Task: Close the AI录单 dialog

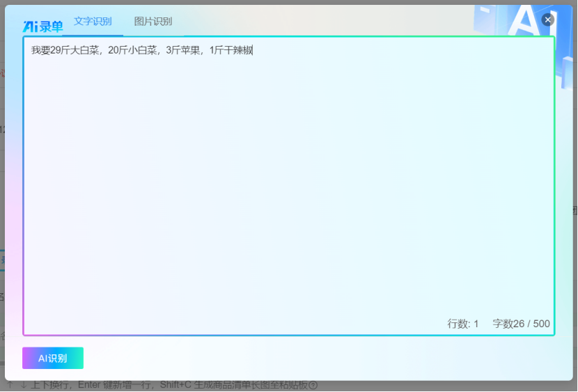Action: pos(548,19)
